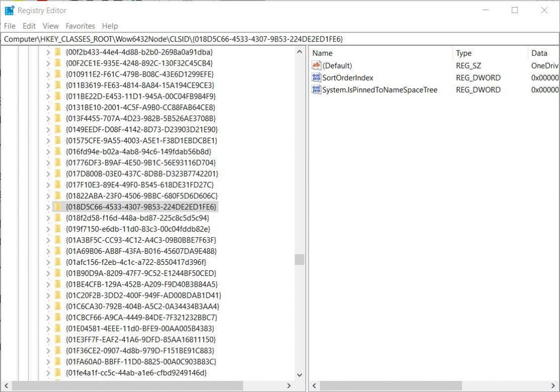Open the Help menu
The image size is (560, 392).
tap(110, 26)
